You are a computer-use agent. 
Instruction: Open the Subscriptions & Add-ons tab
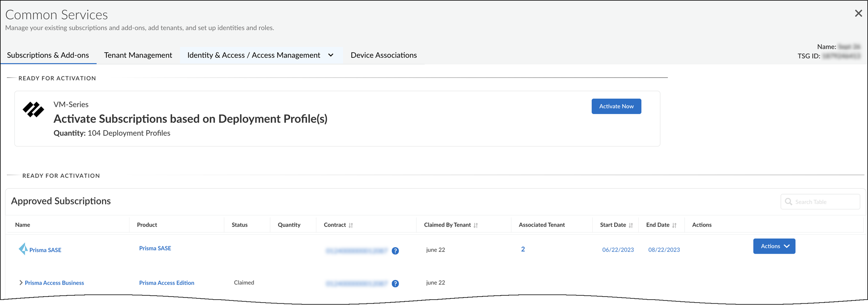coord(48,55)
